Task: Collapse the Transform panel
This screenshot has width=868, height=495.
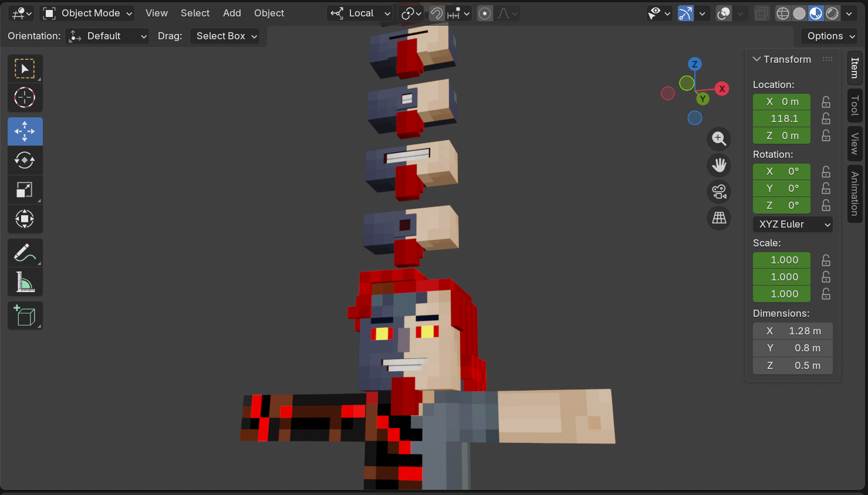Action: click(757, 59)
